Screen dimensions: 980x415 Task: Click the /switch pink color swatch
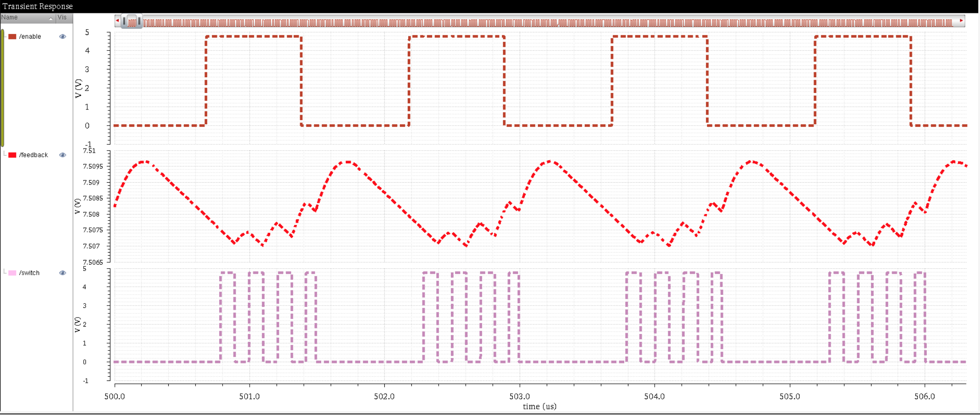(x=12, y=273)
